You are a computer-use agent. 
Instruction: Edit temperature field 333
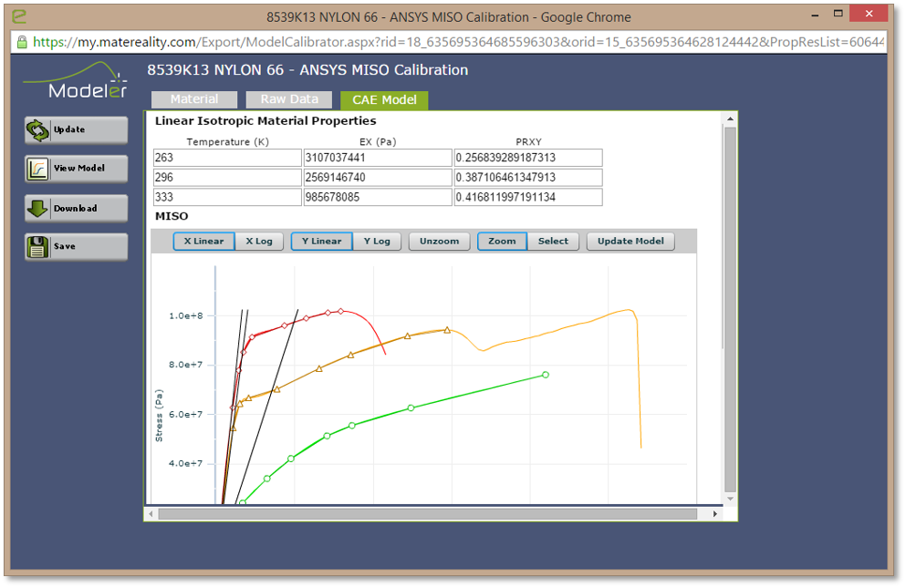pyautogui.click(x=227, y=197)
